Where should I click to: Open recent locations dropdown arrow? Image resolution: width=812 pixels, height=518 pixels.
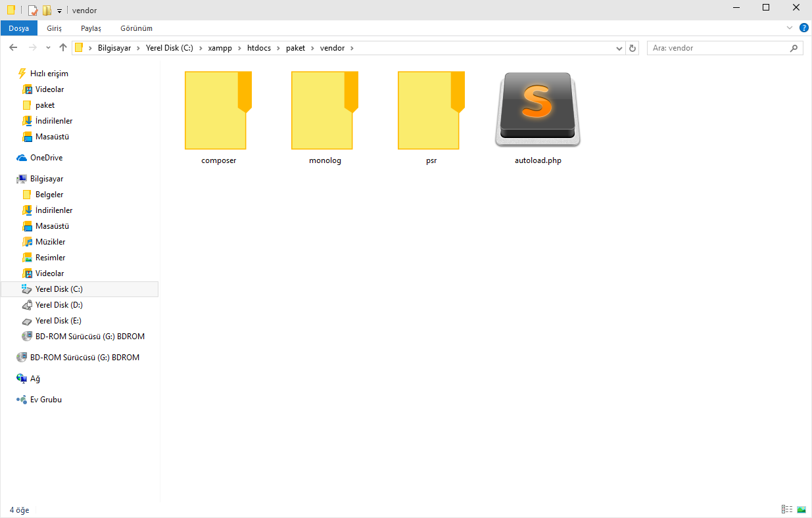pos(48,48)
